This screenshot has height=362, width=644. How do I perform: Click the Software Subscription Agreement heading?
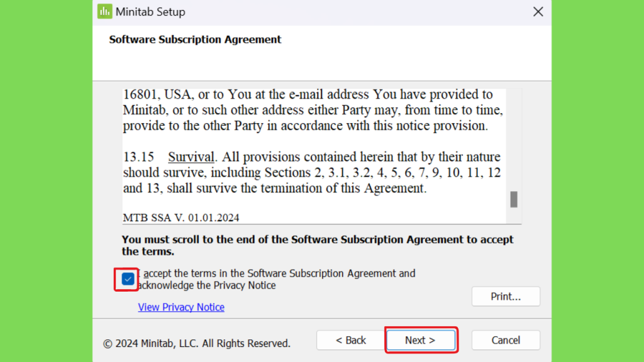click(x=195, y=40)
